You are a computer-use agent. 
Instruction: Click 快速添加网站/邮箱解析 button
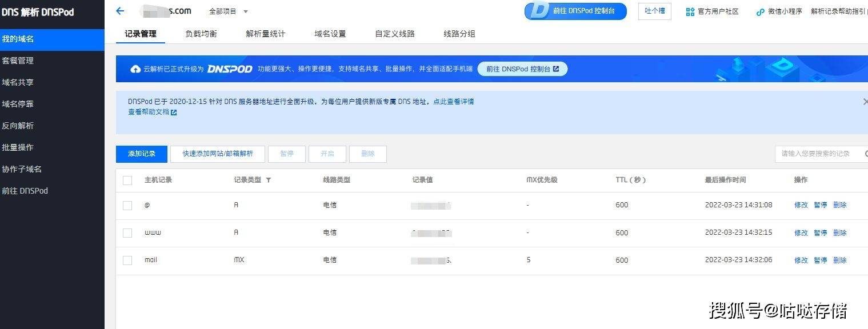[x=218, y=154]
